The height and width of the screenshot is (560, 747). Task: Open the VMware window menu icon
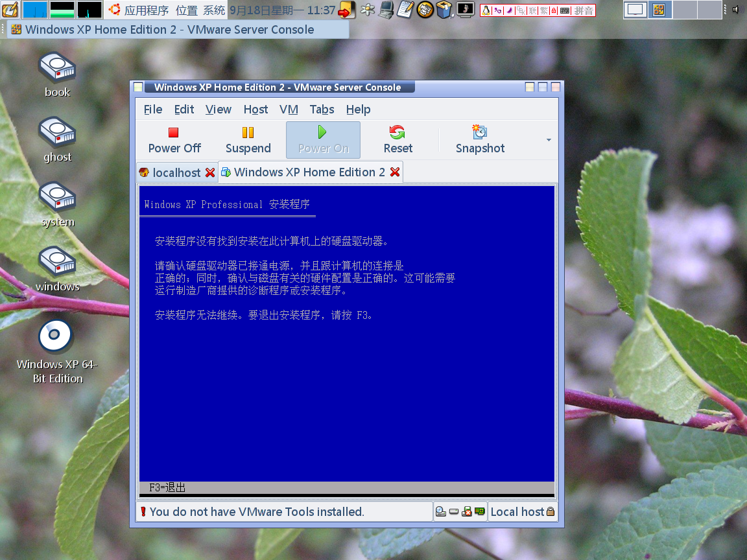point(138,87)
